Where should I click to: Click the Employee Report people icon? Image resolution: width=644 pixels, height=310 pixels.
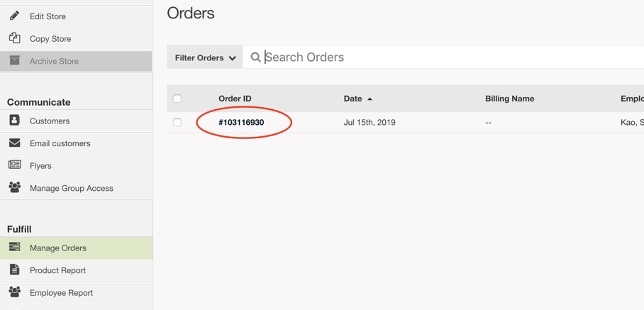pyautogui.click(x=14, y=292)
